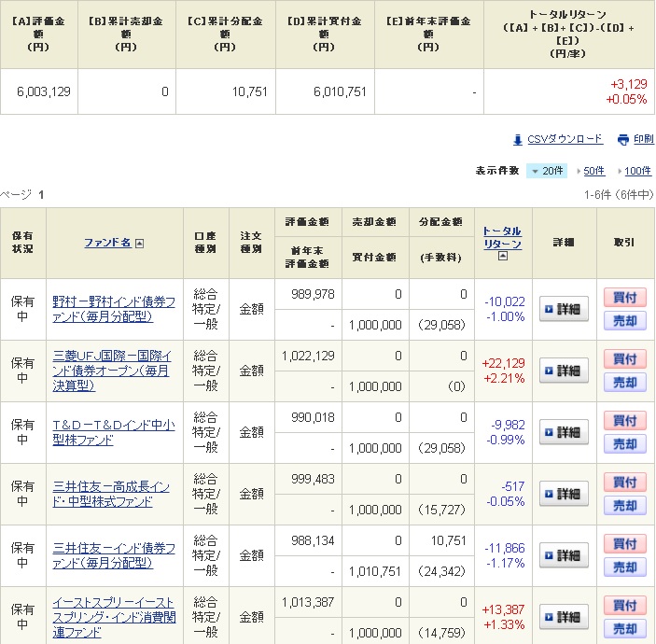Image resolution: width=656 pixels, height=644 pixels.
Task: Click sort icon next to ファンド名 header
Action: 140,244
